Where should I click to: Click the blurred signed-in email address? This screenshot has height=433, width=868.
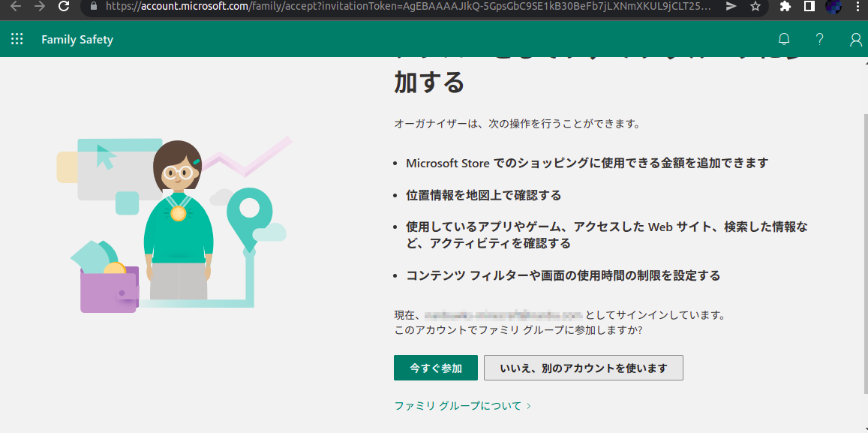(503, 315)
